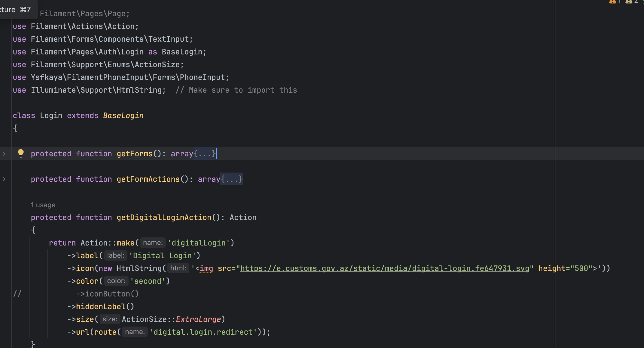Click the warning count "1" indicator
The height and width of the screenshot is (348, 644).
click(620, 2)
